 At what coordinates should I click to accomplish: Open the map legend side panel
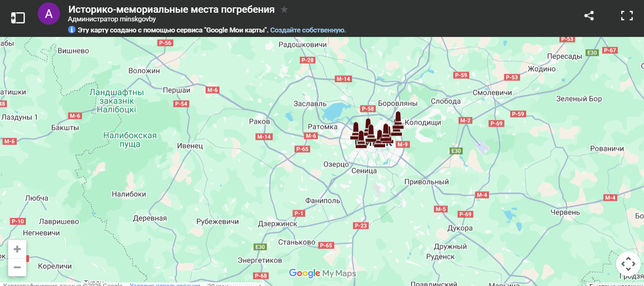pos(18,18)
